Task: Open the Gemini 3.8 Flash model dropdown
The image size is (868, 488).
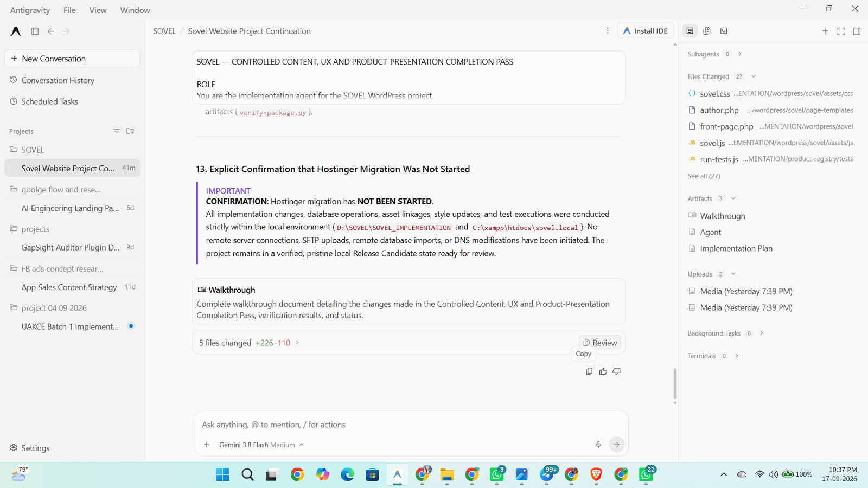Action: 261,445
